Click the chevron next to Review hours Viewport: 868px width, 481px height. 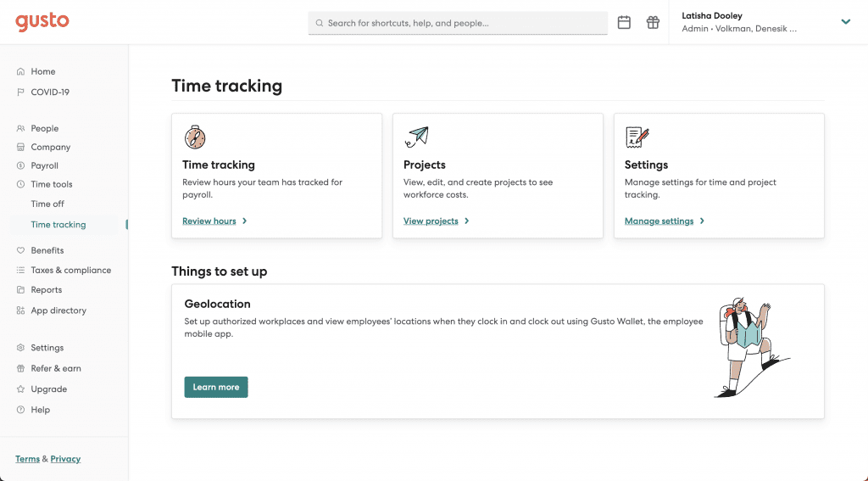pos(245,221)
